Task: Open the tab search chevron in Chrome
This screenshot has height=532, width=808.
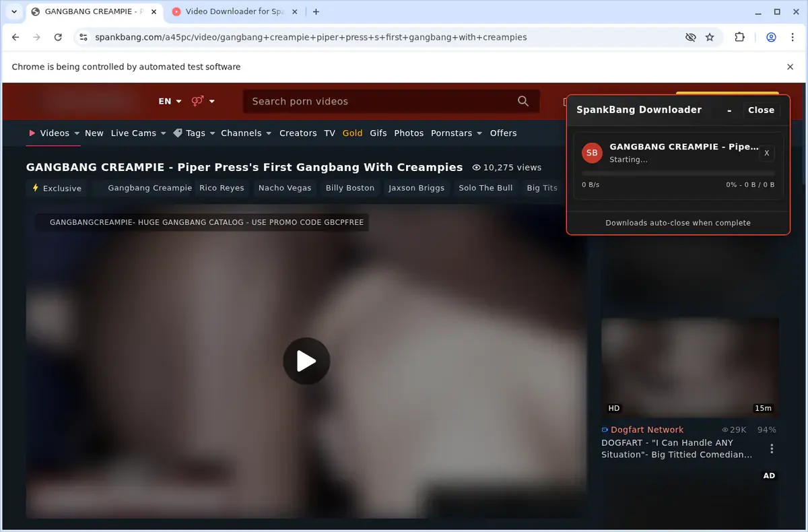Action: [14, 11]
